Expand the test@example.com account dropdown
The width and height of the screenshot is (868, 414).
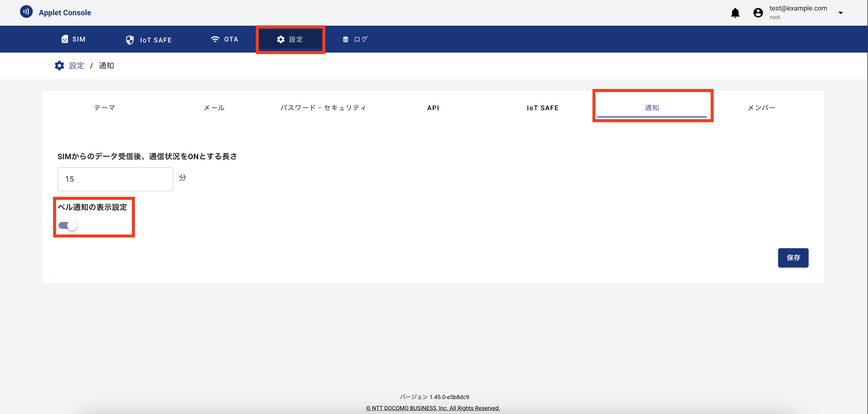(841, 13)
